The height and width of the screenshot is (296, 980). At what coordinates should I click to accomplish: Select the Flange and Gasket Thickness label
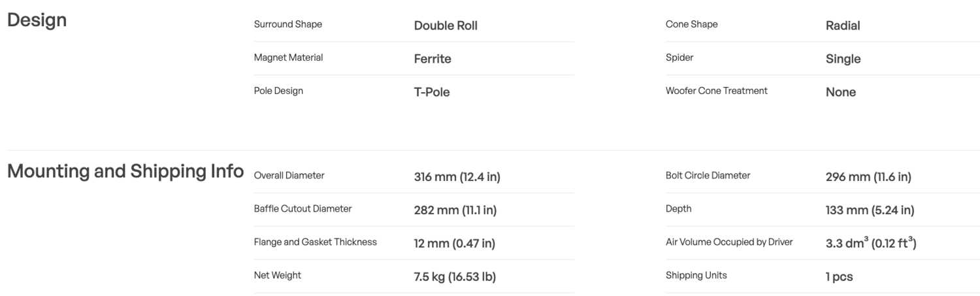[x=315, y=242]
